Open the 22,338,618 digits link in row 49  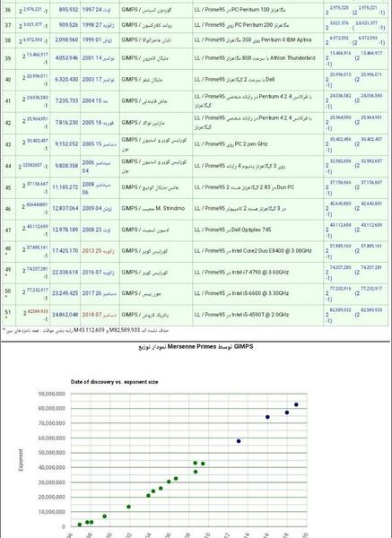(65, 272)
